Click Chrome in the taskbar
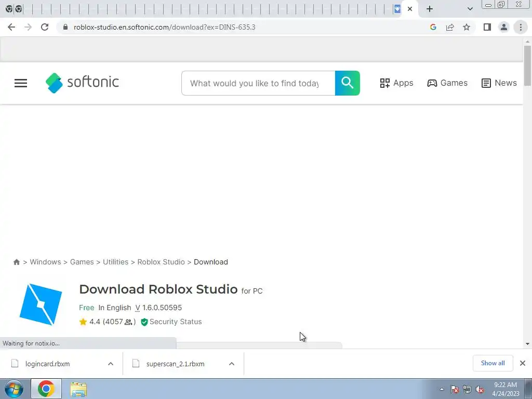The width and height of the screenshot is (532, 399). click(x=46, y=389)
